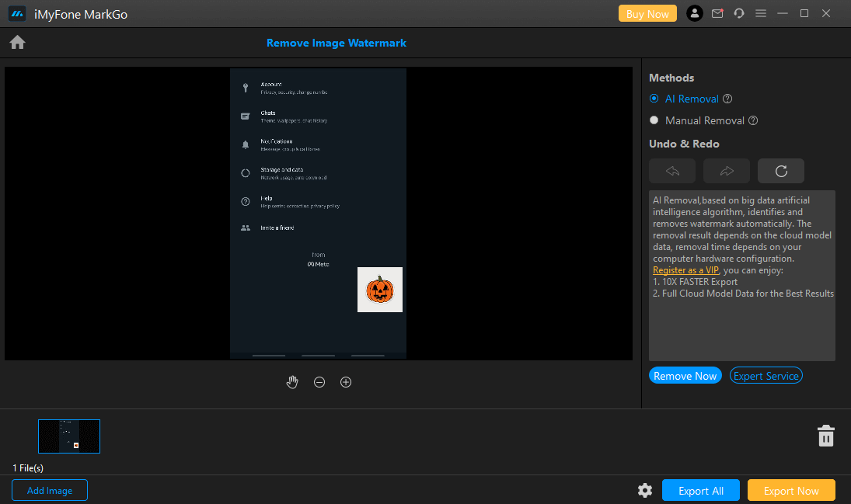Select the loaded image thumbnail
The image size is (851, 504).
coord(69,436)
